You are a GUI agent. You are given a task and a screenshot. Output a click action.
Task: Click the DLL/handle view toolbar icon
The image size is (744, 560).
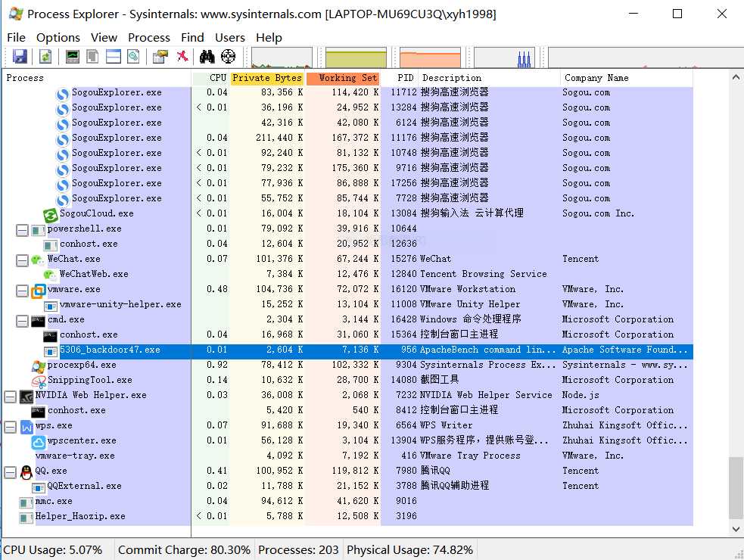(134, 57)
